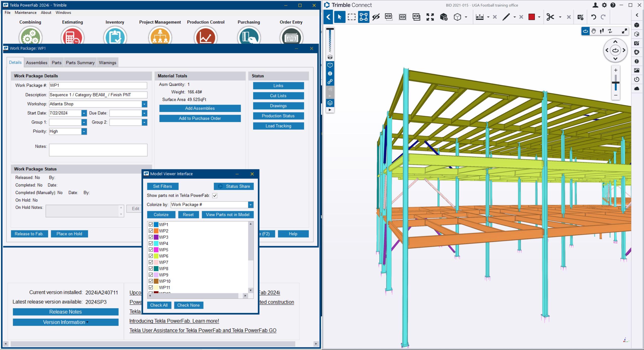
Task: Toggle the WP2 checkbox
Action: (x=151, y=231)
